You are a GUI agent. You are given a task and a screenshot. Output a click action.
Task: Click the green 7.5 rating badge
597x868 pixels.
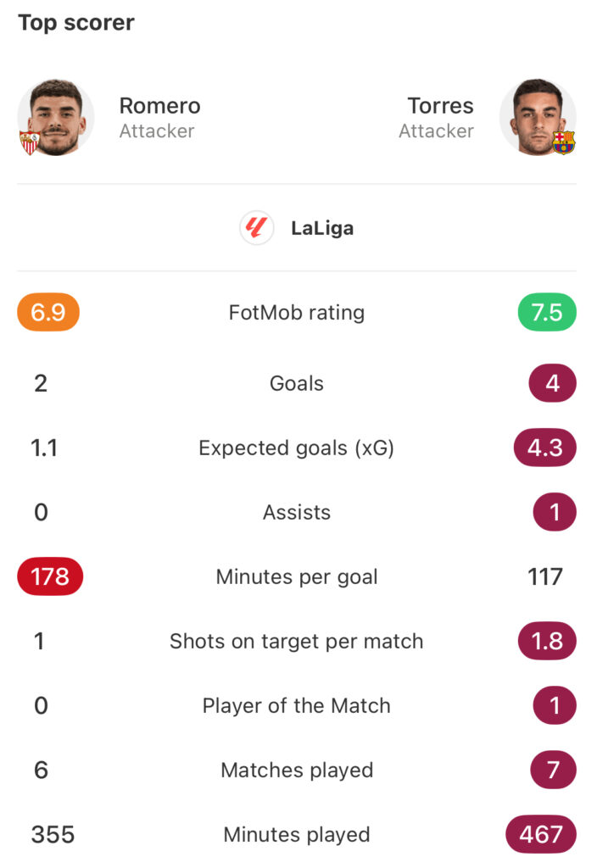(547, 313)
